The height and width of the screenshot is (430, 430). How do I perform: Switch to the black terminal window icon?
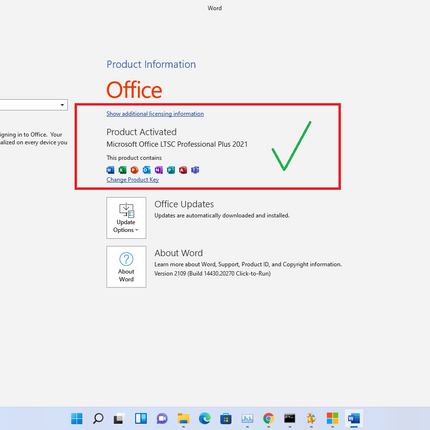[x=290, y=418]
